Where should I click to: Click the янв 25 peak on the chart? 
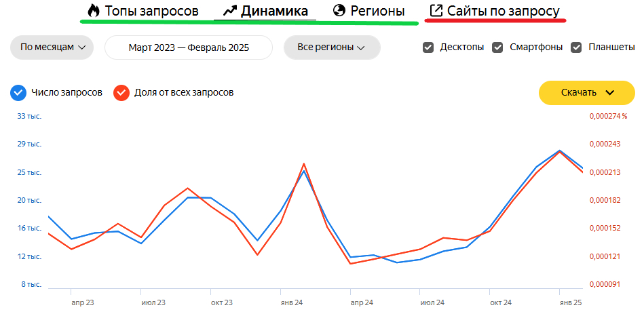point(560,151)
